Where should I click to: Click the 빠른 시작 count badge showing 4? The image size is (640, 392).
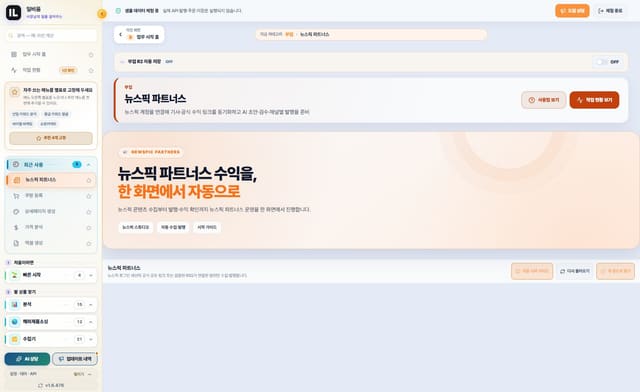[80, 275]
